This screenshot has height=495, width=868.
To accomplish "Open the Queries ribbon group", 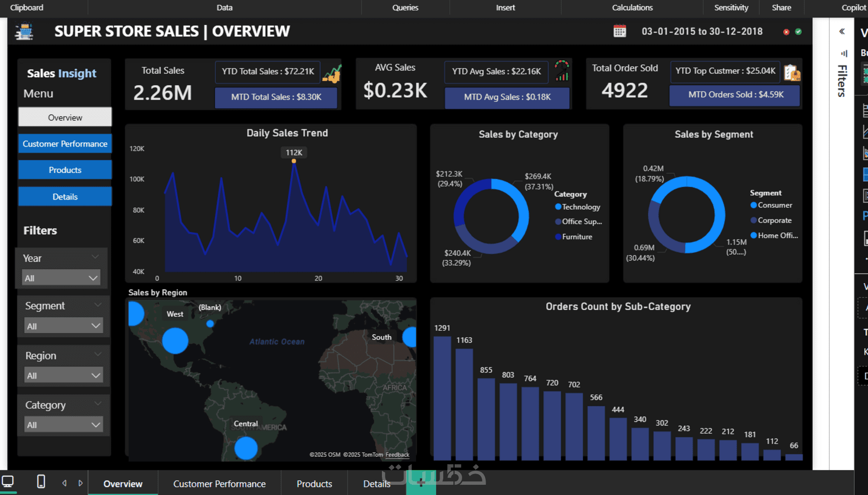I will pos(405,8).
